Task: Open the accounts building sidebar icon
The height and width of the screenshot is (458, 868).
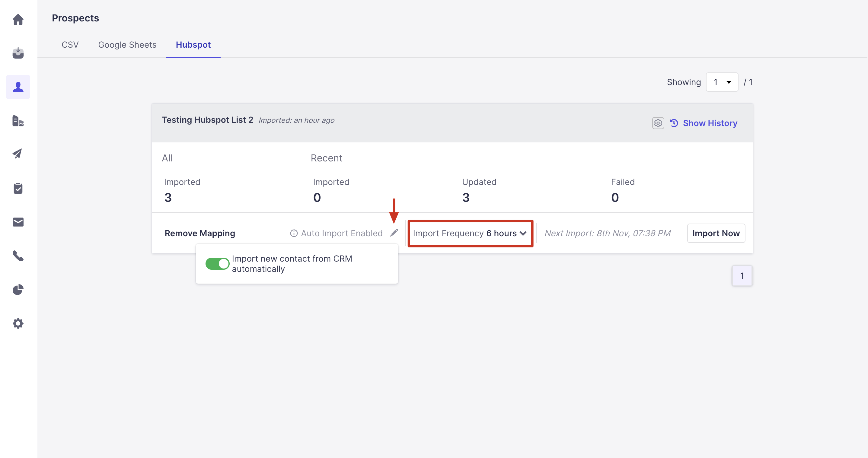Action: pyautogui.click(x=18, y=121)
